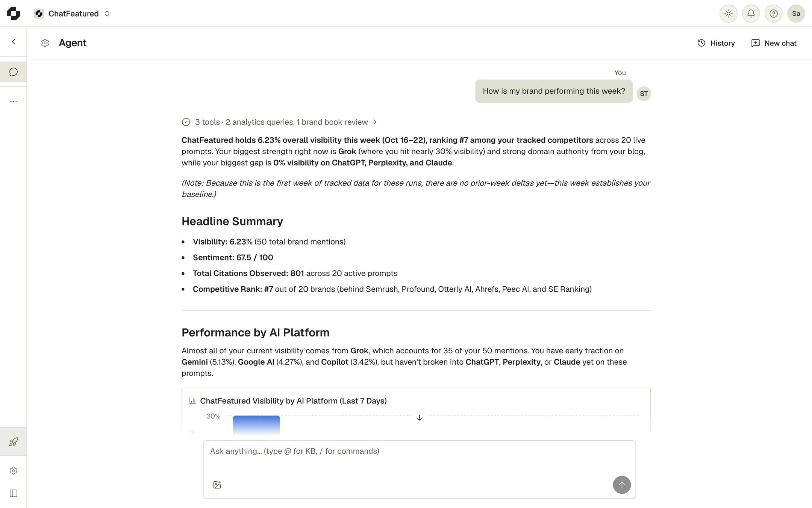Attach an image via the image icon
This screenshot has height=508, width=812.
click(217, 485)
